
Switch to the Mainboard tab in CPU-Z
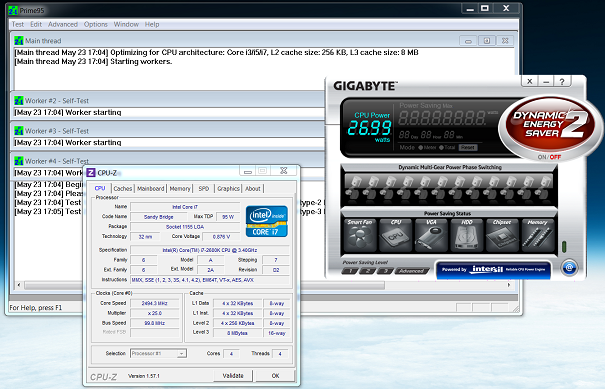pos(150,188)
